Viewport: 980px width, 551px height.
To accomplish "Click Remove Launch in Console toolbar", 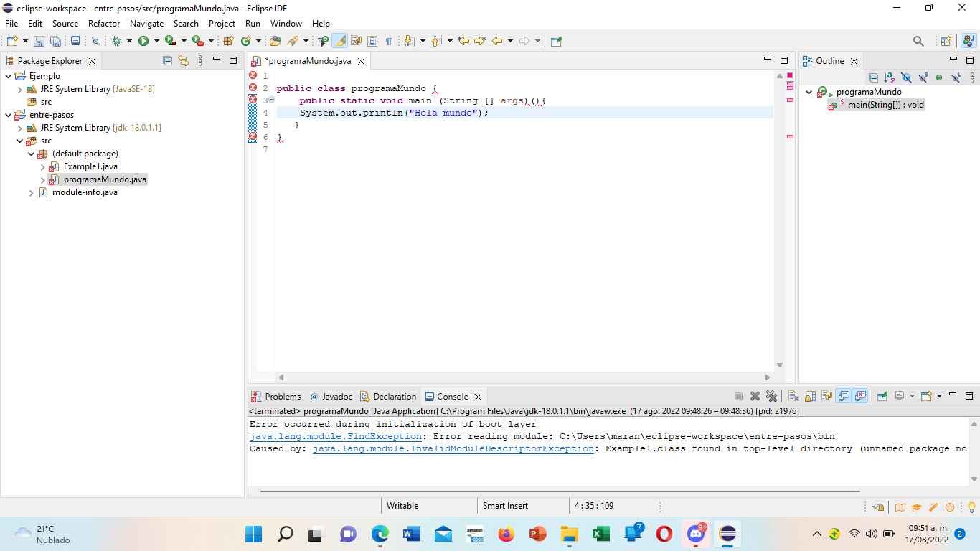I will [755, 396].
